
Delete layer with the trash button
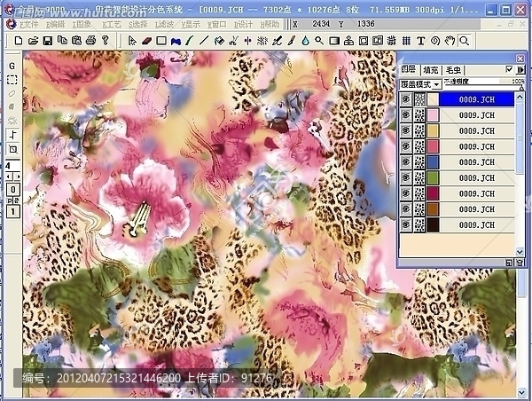click(520, 263)
